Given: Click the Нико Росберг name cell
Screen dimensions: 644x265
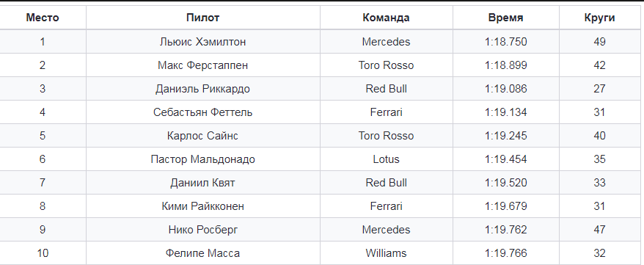Looking at the screenshot, I should tap(203, 229).
